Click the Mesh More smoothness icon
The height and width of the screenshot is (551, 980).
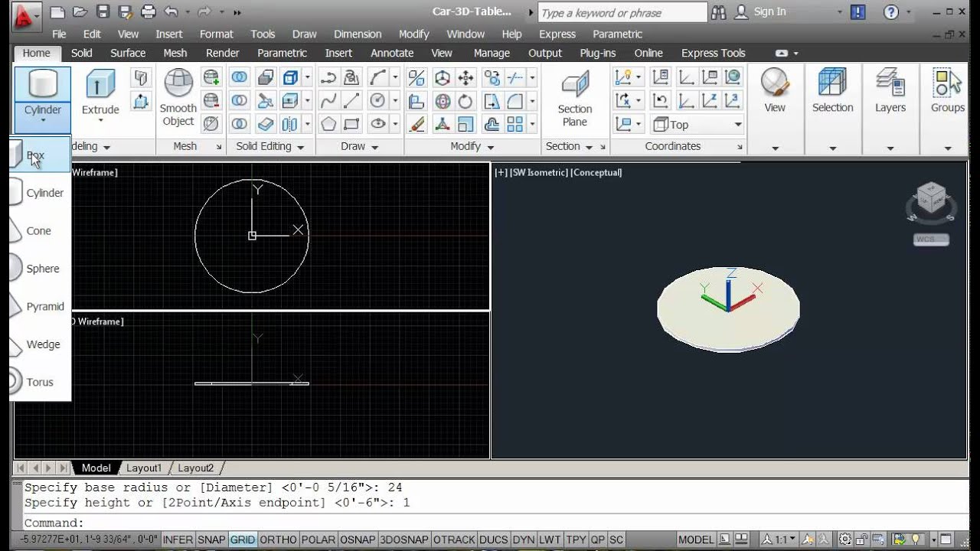(x=211, y=77)
